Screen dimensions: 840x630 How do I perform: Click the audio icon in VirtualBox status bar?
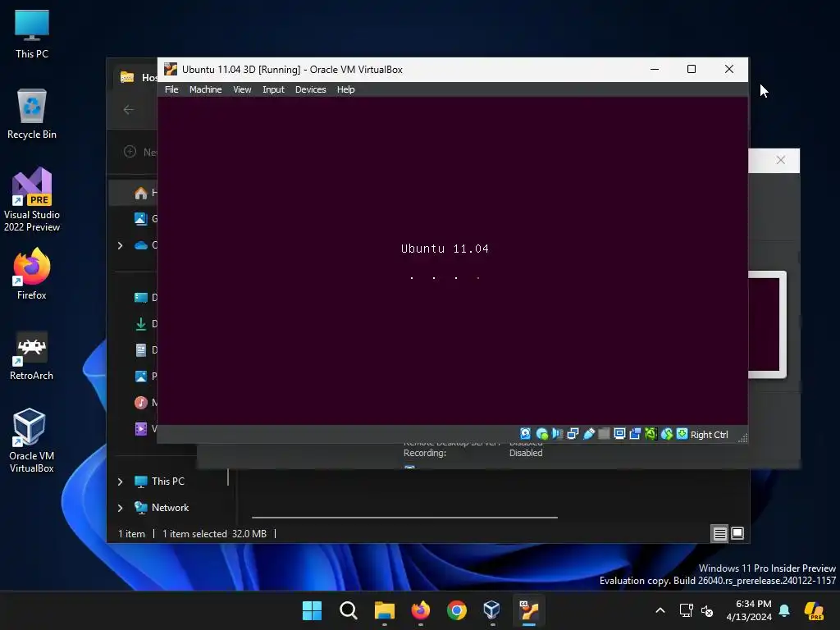coord(557,434)
